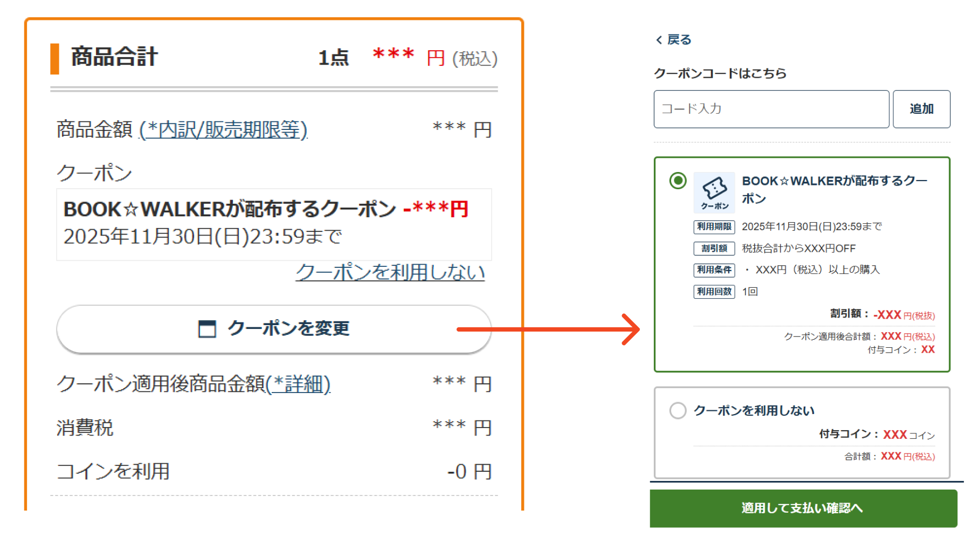Click the window icon on クーポンを変更 button
The image size is (980, 544).
tap(207, 328)
